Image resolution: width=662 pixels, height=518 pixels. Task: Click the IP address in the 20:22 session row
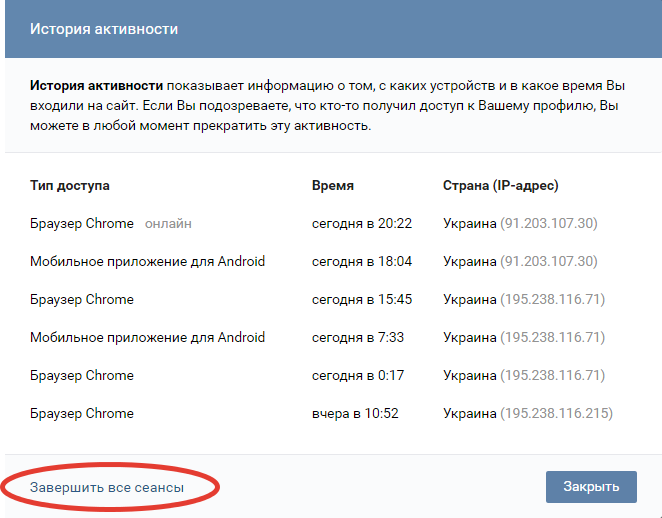548,224
